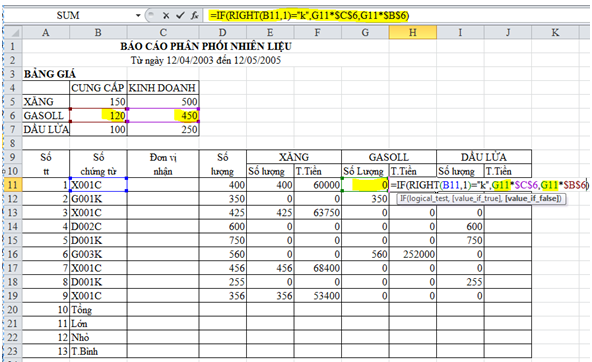Click the 'Đơn vị nhận' header cell
Viewport: 592px width, 362px height.
163,164
